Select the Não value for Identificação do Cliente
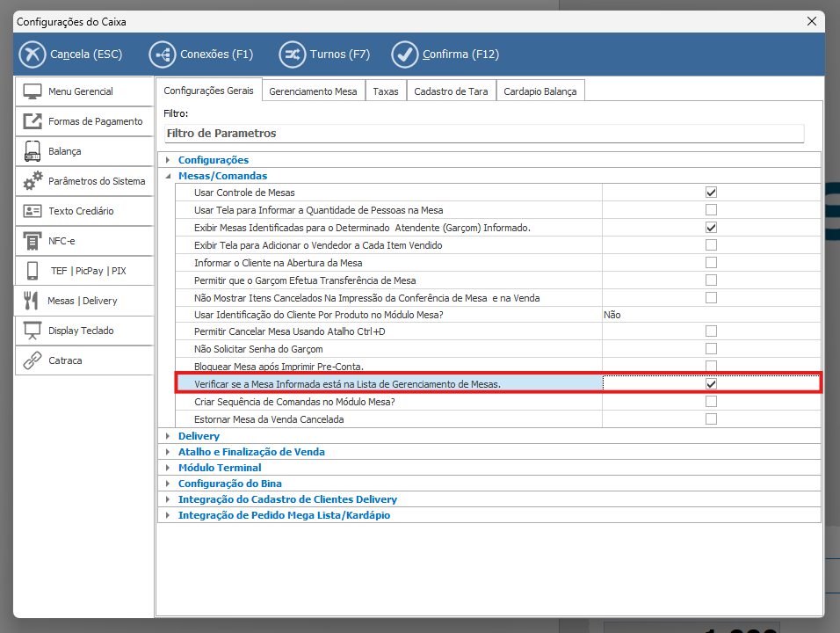The height and width of the screenshot is (633, 840). pos(612,315)
